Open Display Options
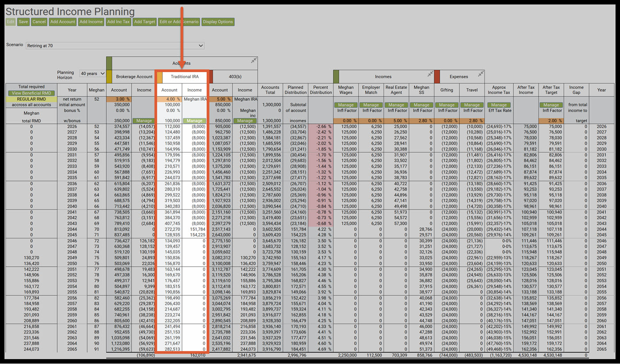This screenshot has height=364, width=620. click(x=217, y=22)
